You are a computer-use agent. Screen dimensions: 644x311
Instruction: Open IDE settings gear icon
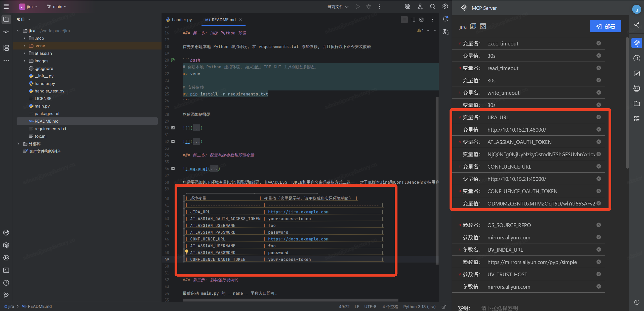[445, 7]
